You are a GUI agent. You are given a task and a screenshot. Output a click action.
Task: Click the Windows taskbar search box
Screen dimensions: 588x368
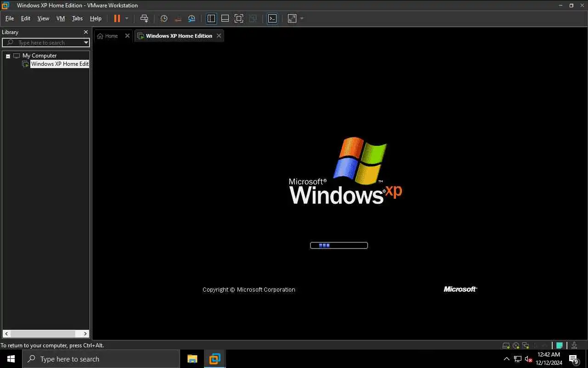click(101, 359)
